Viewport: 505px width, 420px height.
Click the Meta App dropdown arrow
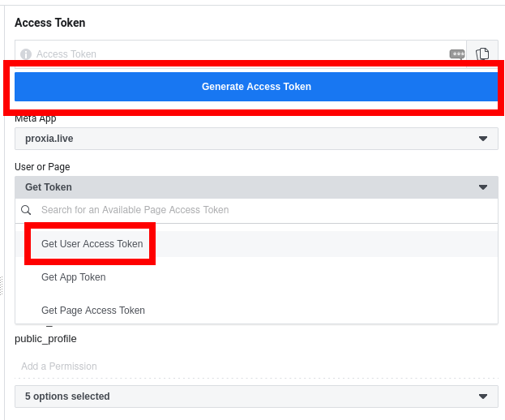click(483, 139)
